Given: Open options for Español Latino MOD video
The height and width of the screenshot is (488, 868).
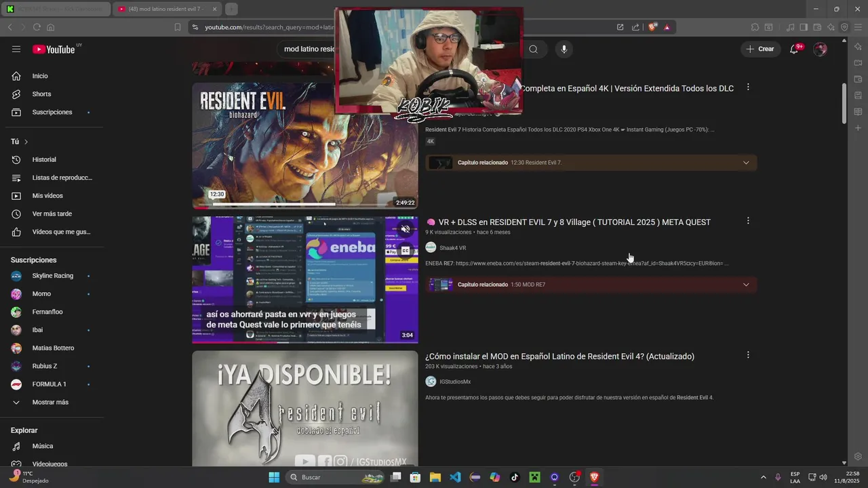Looking at the screenshot, I should (x=748, y=355).
